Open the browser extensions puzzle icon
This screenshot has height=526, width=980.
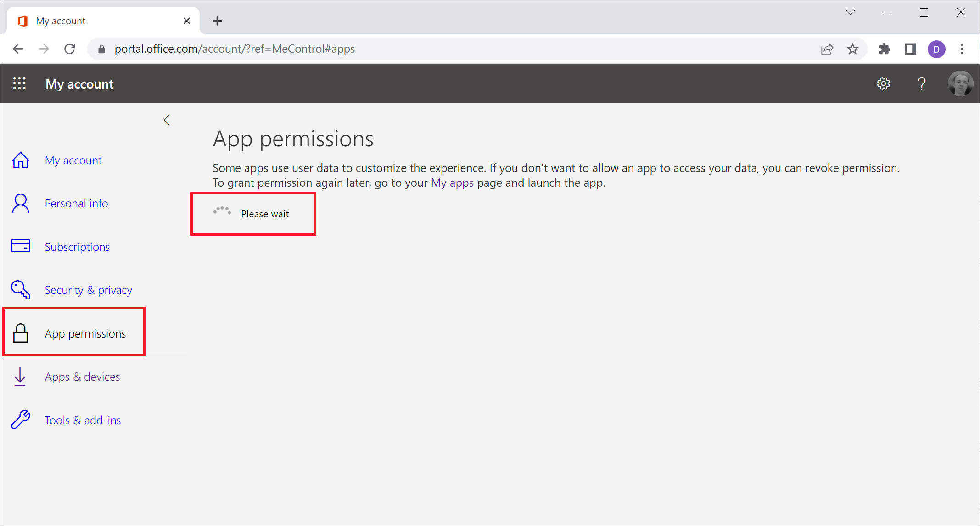[885, 49]
